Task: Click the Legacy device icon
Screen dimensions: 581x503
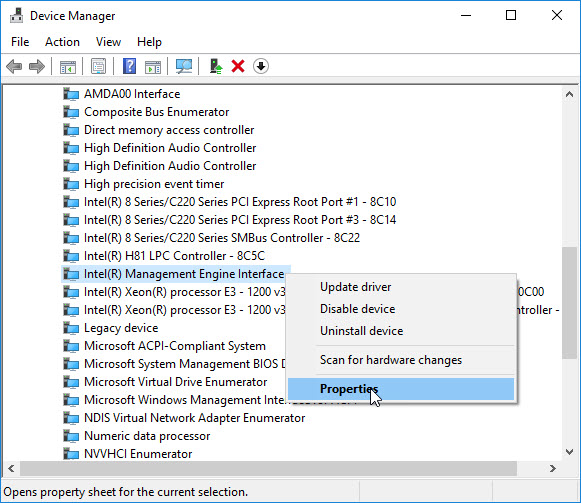Action: 71,328
